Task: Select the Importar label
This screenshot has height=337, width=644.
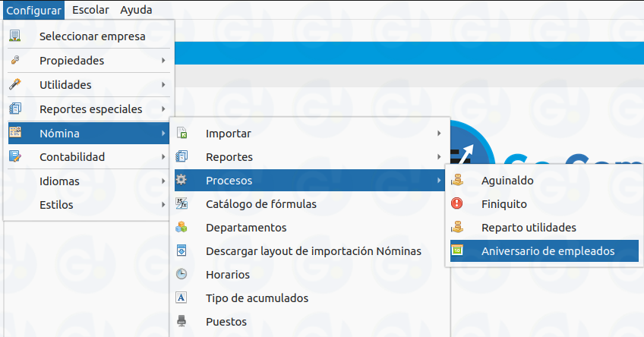Action: [229, 134]
